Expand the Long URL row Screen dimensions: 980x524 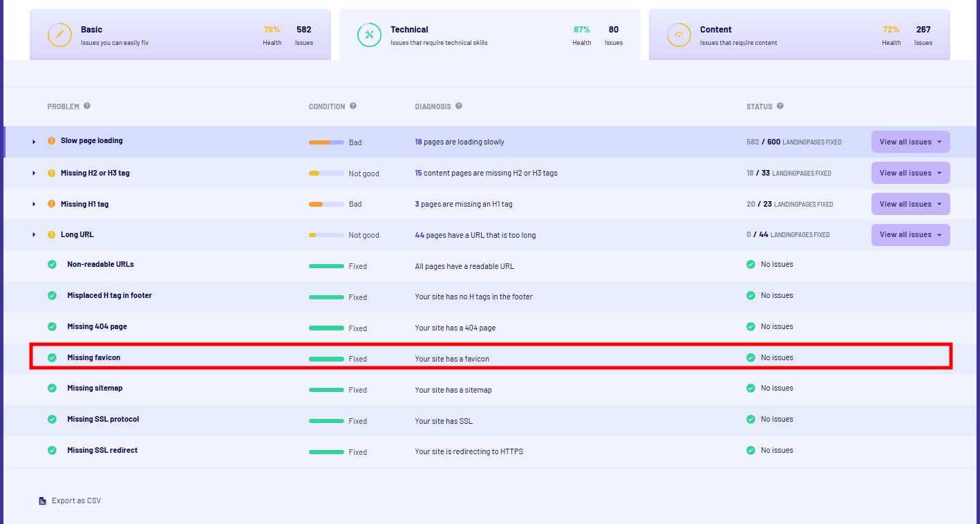click(x=34, y=235)
